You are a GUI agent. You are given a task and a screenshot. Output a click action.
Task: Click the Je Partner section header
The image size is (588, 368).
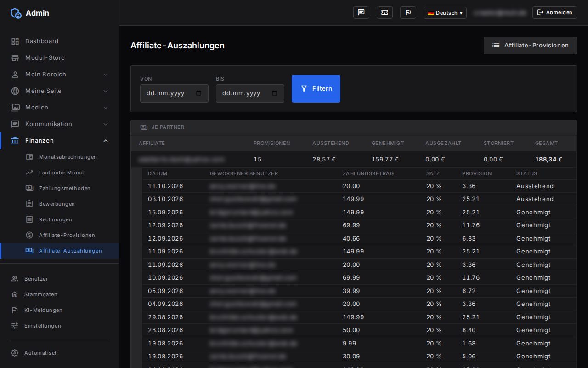coord(354,127)
